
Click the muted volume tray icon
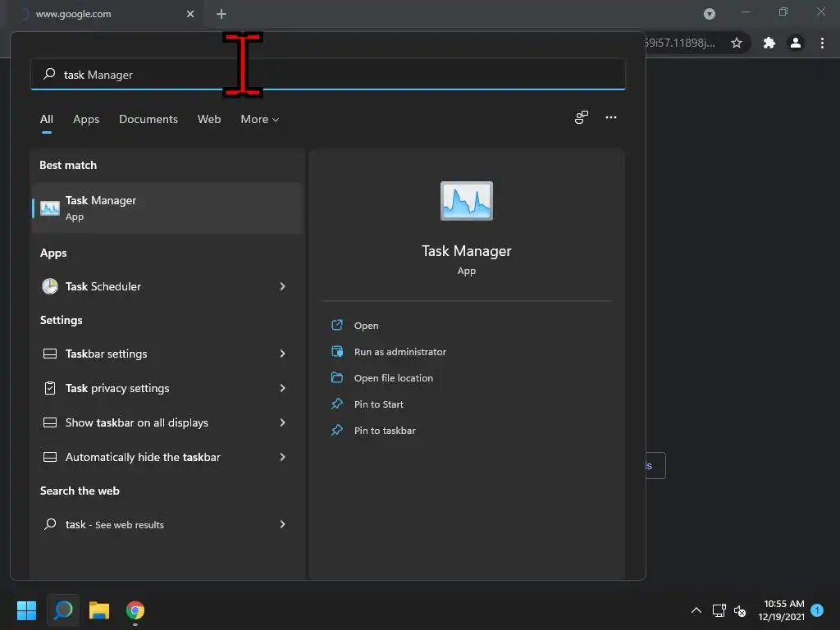tap(740, 610)
